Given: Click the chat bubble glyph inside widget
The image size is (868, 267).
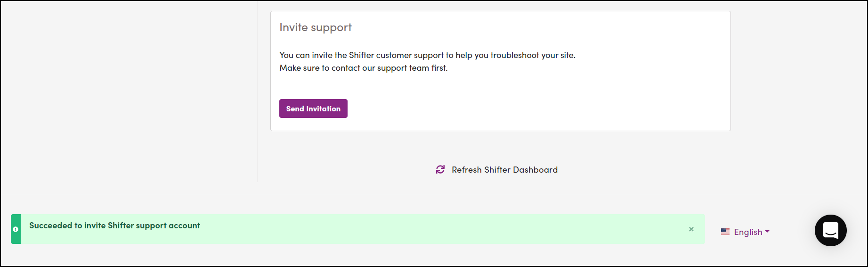Looking at the screenshot, I should (x=831, y=230).
